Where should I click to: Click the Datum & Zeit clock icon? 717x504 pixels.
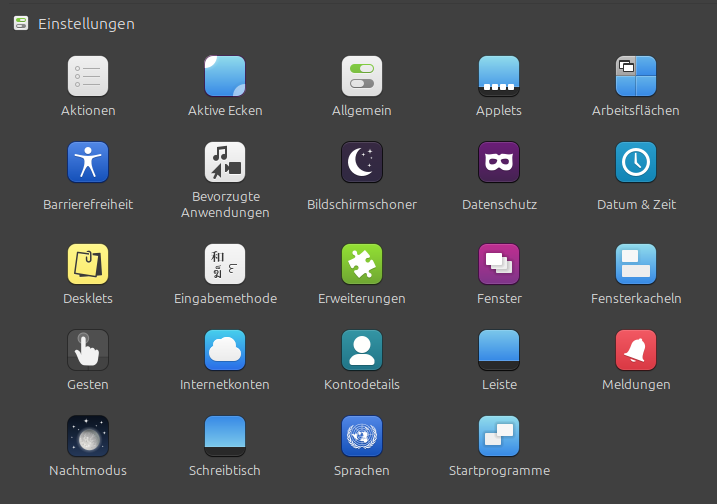tap(636, 162)
